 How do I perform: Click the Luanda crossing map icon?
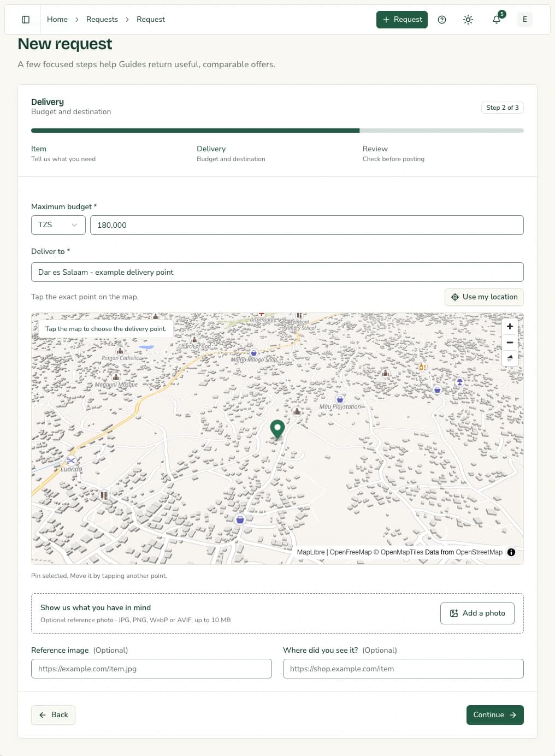[71, 460]
